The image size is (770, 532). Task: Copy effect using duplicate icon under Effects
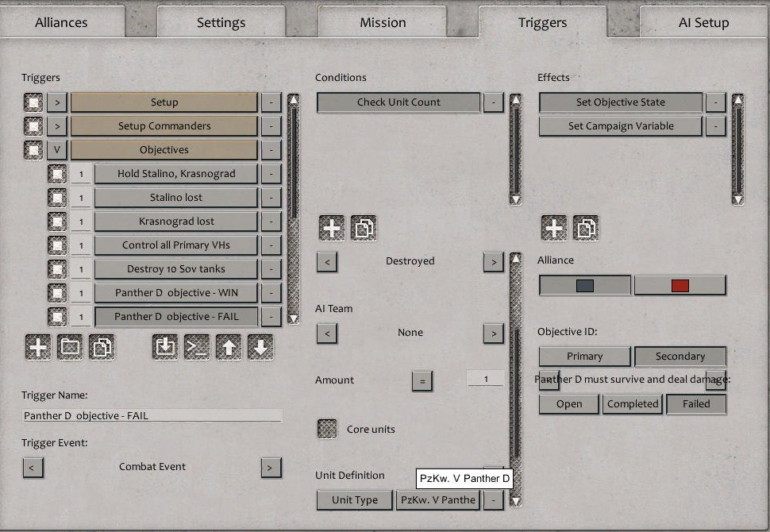[x=586, y=228]
